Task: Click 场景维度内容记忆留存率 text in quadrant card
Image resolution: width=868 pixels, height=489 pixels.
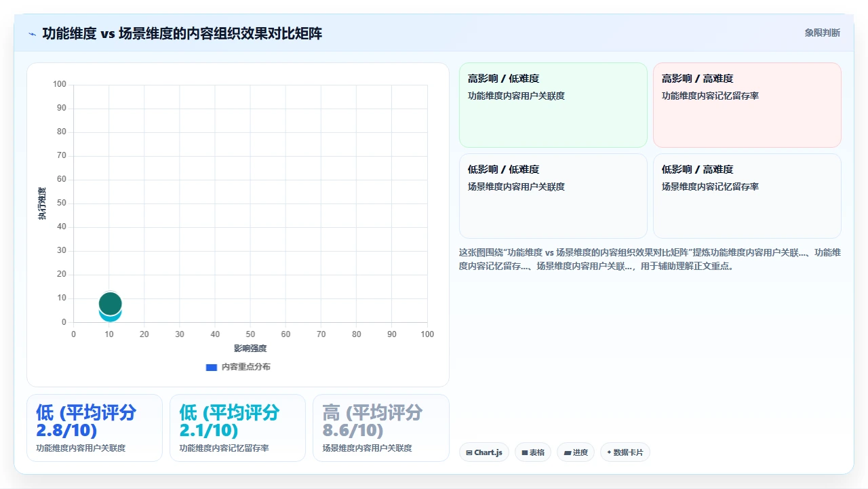Action: 710,187
